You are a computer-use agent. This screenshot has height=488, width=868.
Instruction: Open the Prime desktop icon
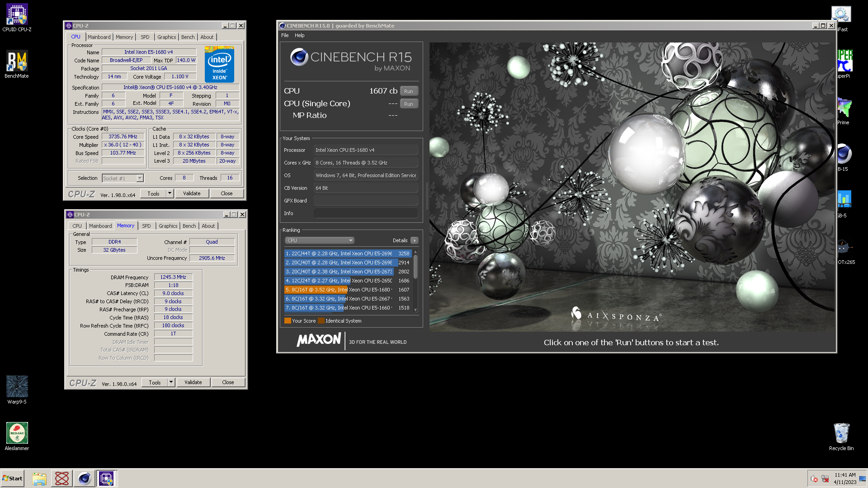pos(844,111)
